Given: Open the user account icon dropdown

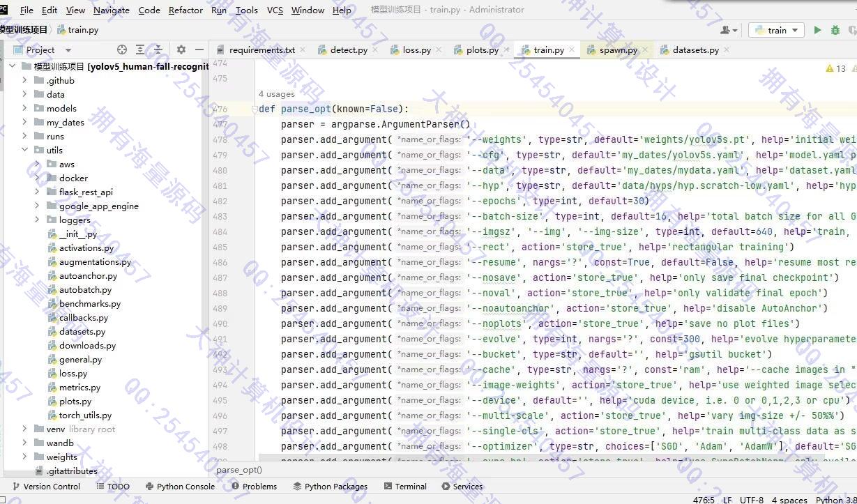Looking at the screenshot, I should 729,30.
